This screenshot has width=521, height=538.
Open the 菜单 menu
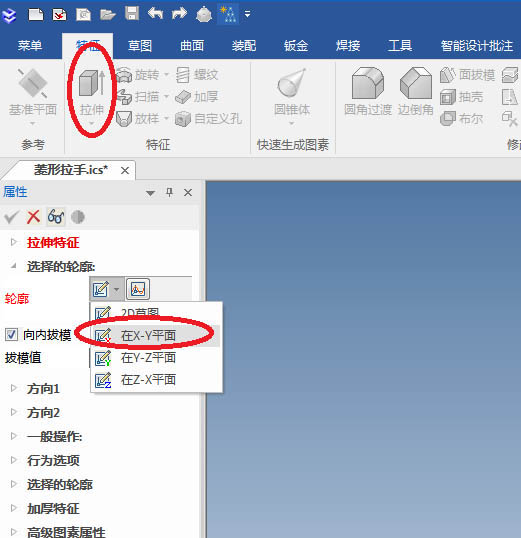(30, 46)
